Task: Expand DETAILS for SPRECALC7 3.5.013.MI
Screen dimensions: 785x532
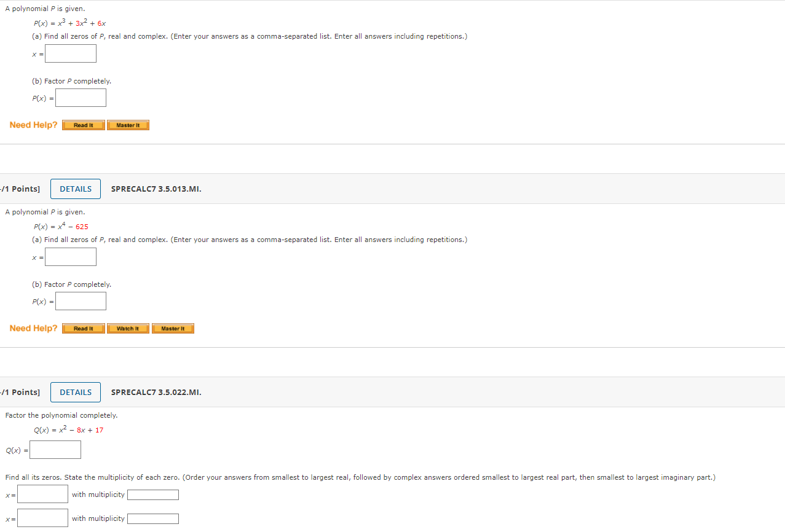Action: (x=76, y=189)
